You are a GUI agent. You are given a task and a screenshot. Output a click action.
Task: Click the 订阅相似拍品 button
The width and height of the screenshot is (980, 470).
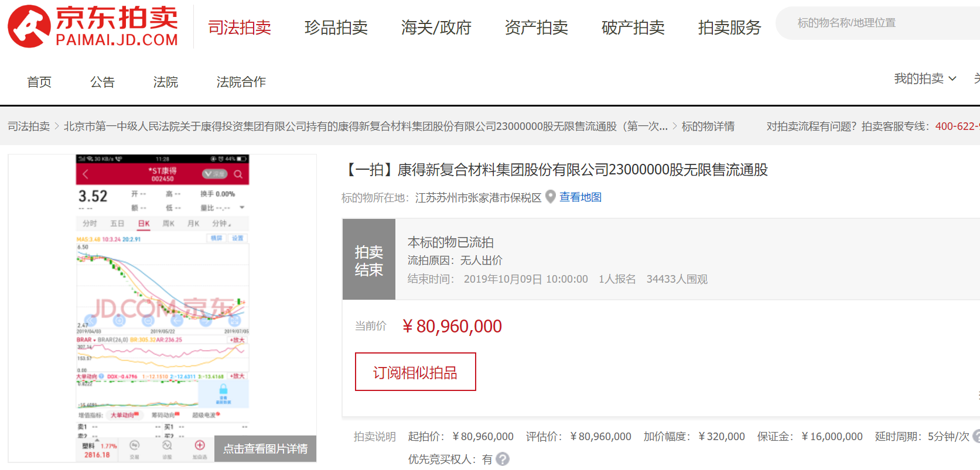pos(415,372)
